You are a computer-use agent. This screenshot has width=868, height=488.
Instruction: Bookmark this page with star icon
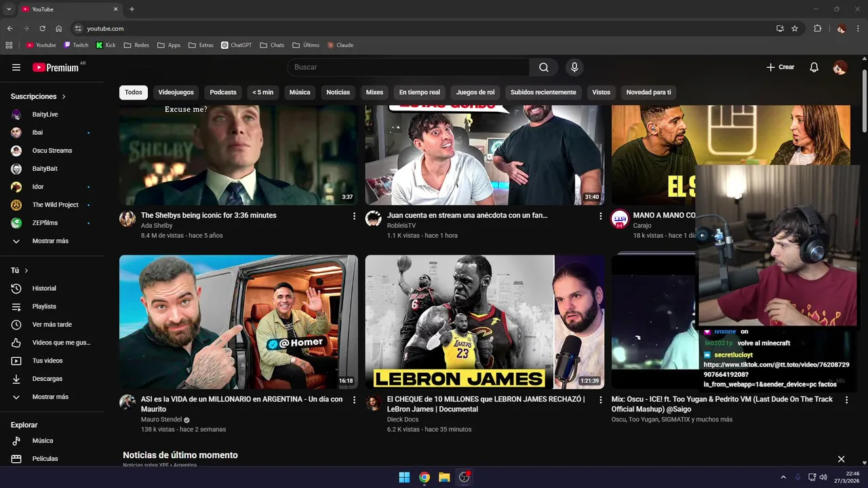795,28
